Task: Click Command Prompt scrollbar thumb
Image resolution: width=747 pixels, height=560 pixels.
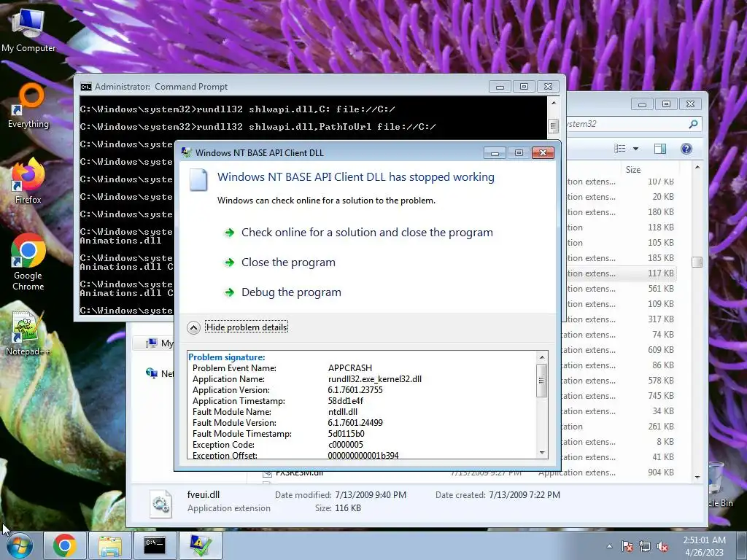Action: pyautogui.click(x=553, y=125)
